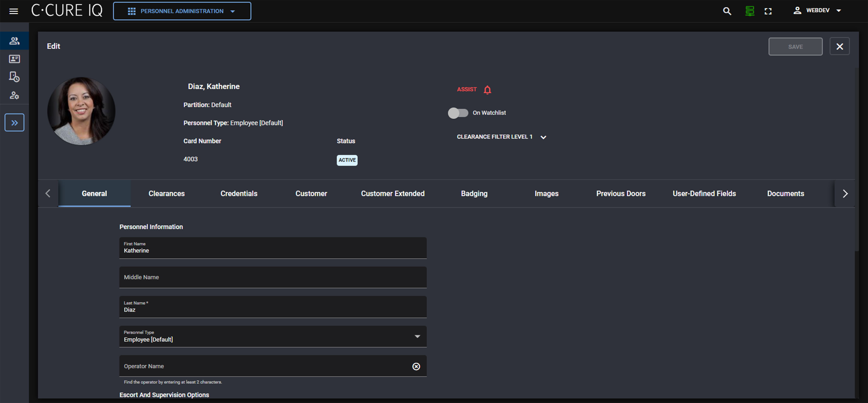Click the green server status icon
The height and width of the screenshot is (403, 868).
coord(749,11)
